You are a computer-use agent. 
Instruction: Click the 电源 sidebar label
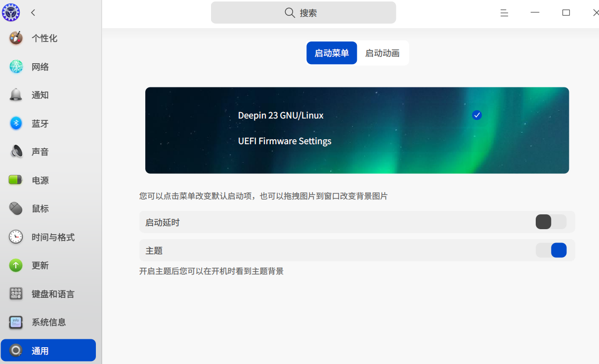click(40, 180)
